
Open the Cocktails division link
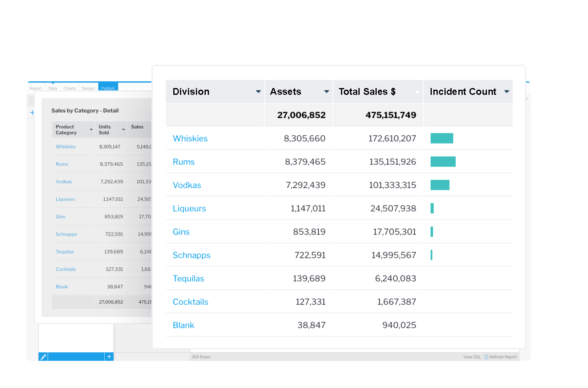tap(190, 302)
